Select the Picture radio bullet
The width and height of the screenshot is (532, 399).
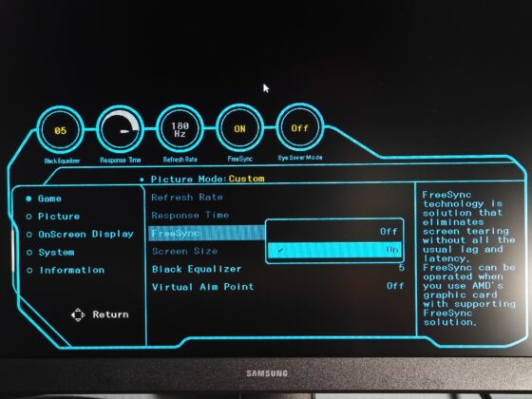point(28,217)
